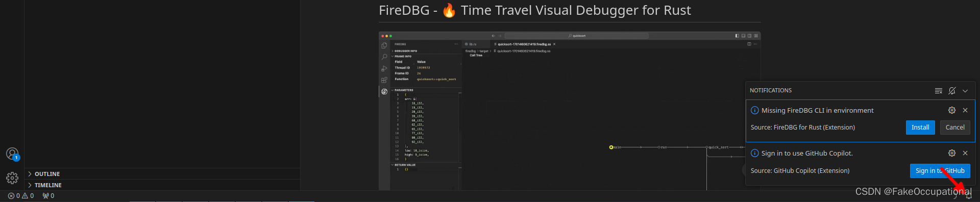Screen dimensions: 980x202
Task: Dismiss the GitHub Copilot sign-in notification
Action: tap(965, 153)
